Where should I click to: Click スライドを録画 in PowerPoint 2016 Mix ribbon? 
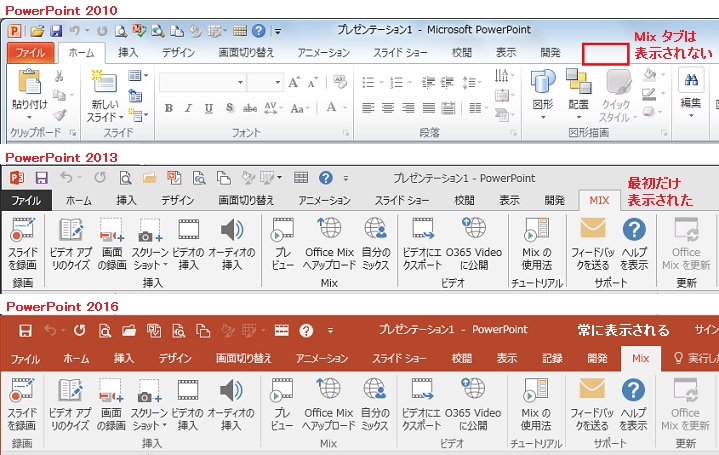point(22,405)
